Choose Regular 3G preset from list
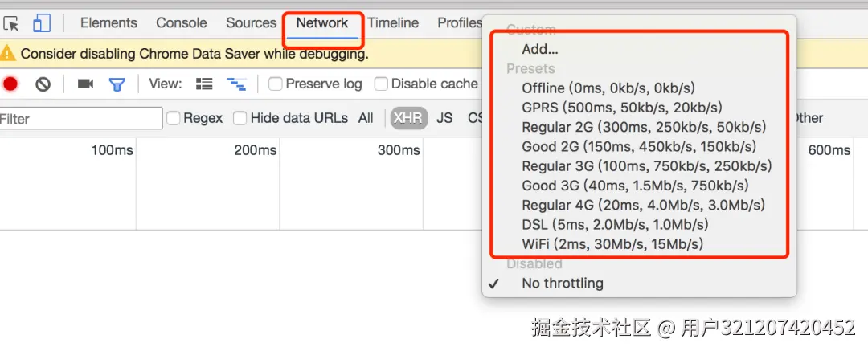Viewport: 868px width, 351px height. tap(646, 166)
